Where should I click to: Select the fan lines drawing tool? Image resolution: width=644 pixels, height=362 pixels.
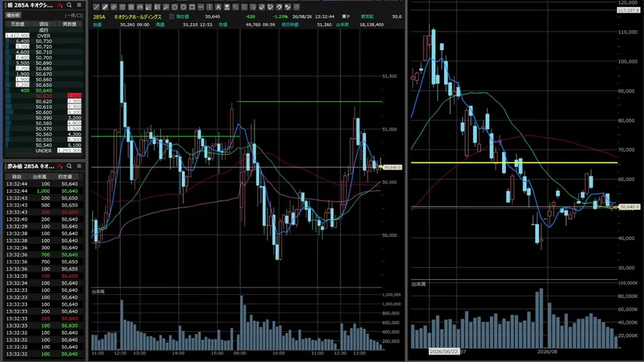pyautogui.click(x=148, y=7)
